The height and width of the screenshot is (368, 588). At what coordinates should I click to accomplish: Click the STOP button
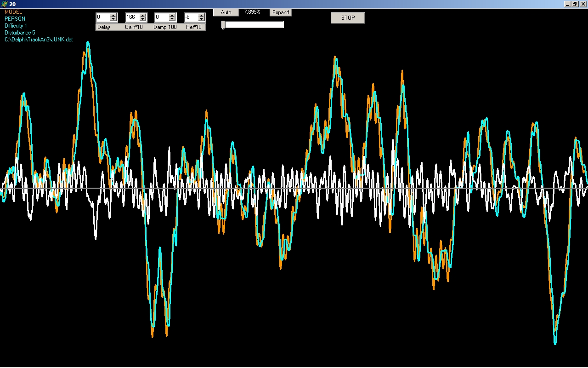[348, 18]
